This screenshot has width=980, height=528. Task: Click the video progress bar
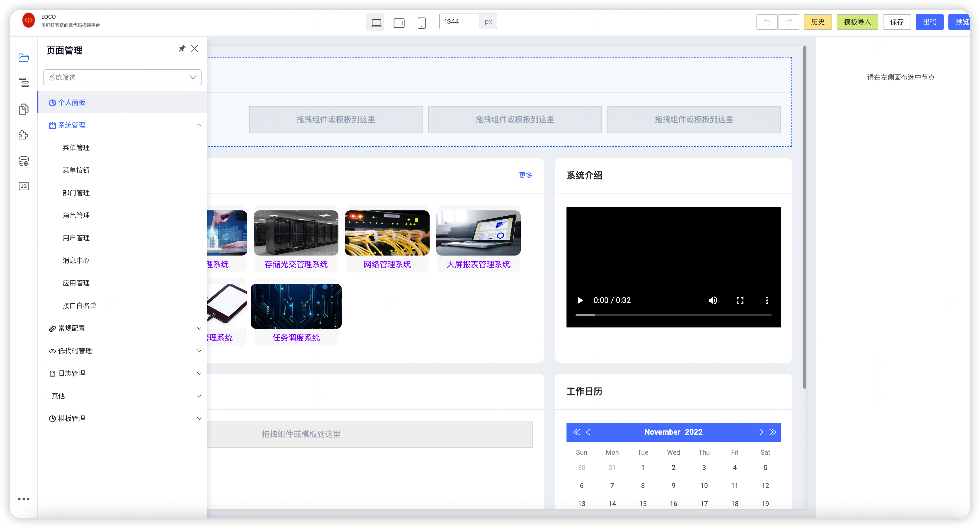point(673,315)
